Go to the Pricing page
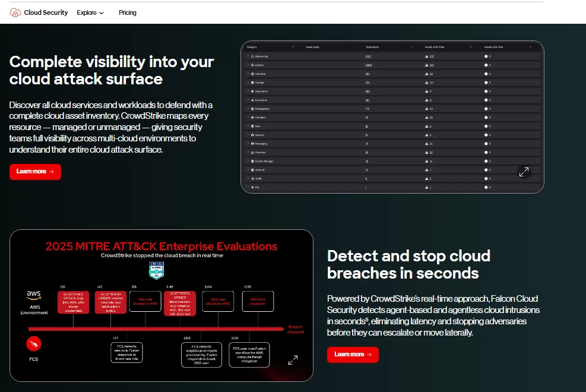This screenshot has width=586, height=392. 128,12
